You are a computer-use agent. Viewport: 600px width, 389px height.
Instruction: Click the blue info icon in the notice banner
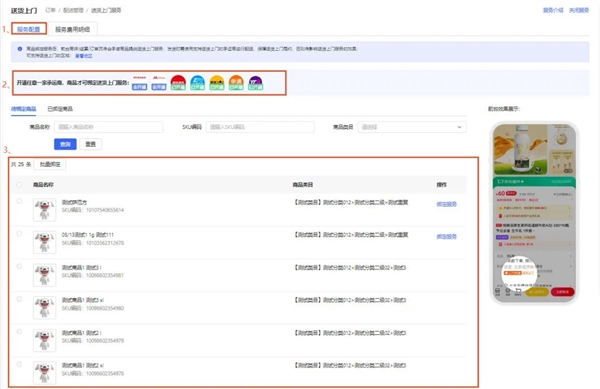[x=20, y=49]
